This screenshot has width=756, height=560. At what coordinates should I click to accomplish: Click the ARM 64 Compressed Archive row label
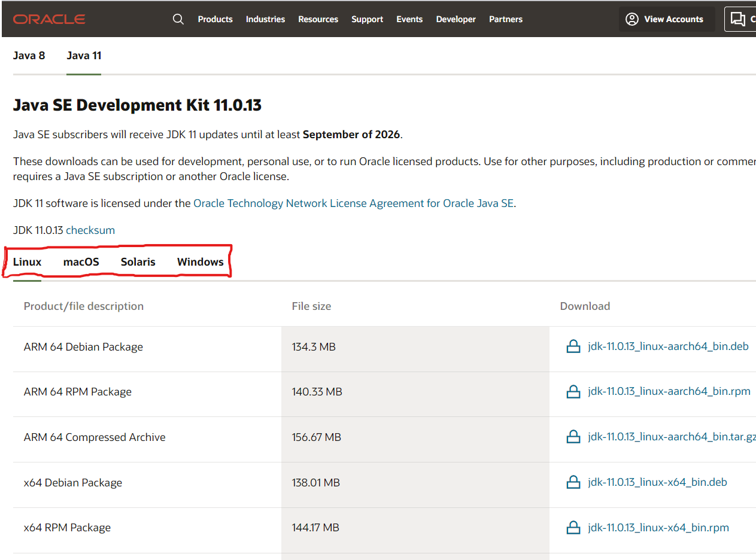[95, 437]
